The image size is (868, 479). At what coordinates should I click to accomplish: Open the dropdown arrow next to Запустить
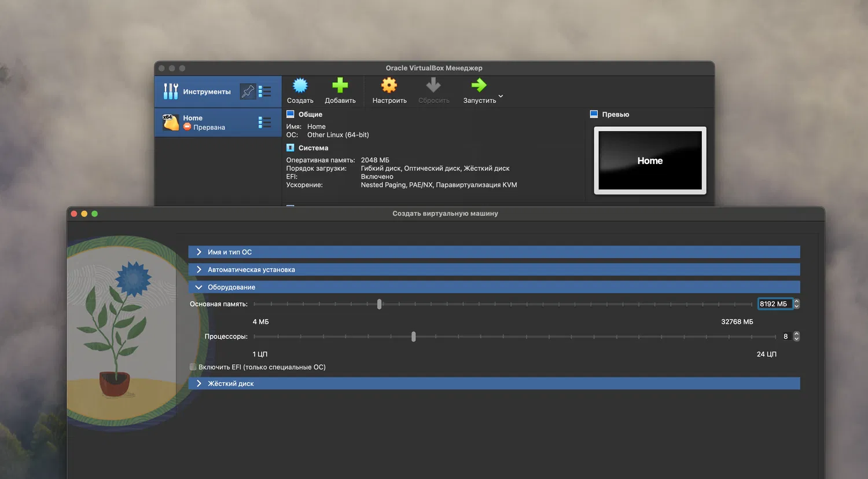[x=501, y=96]
